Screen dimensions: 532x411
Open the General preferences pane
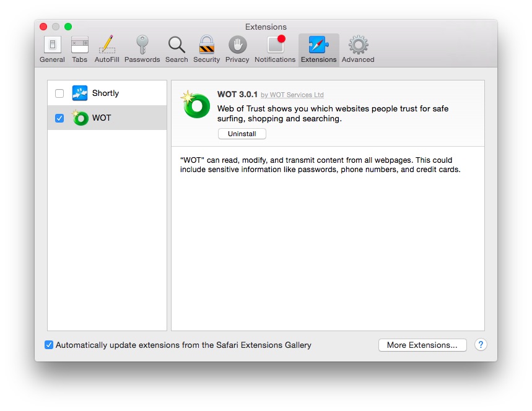[52, 50]
